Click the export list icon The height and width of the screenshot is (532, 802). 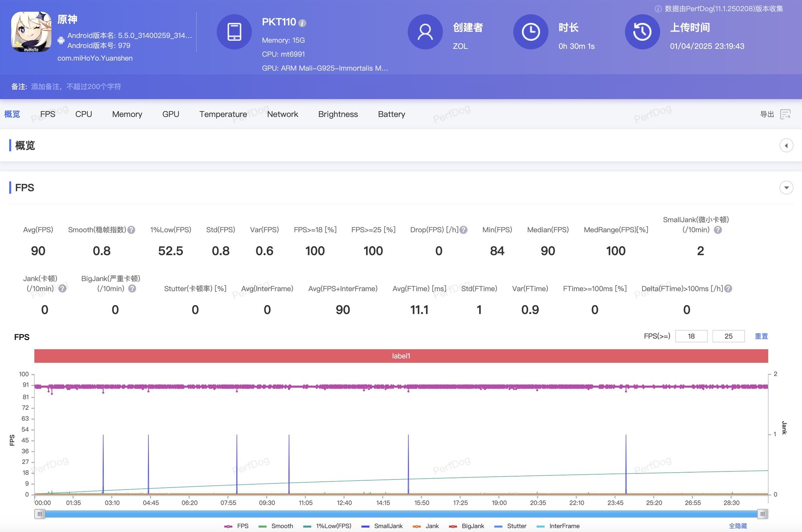coord(785,114)
